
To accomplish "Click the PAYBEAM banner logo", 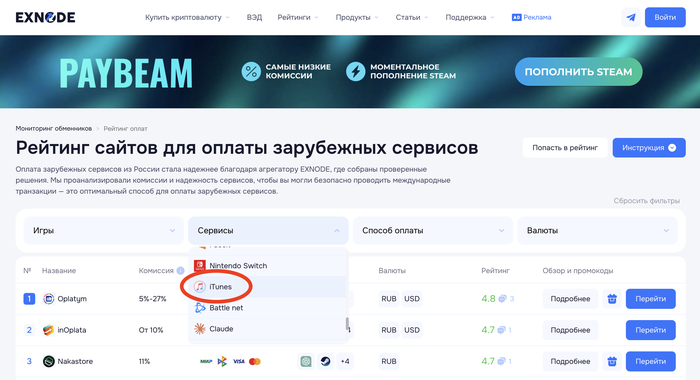I will click(x=126, y=72).
